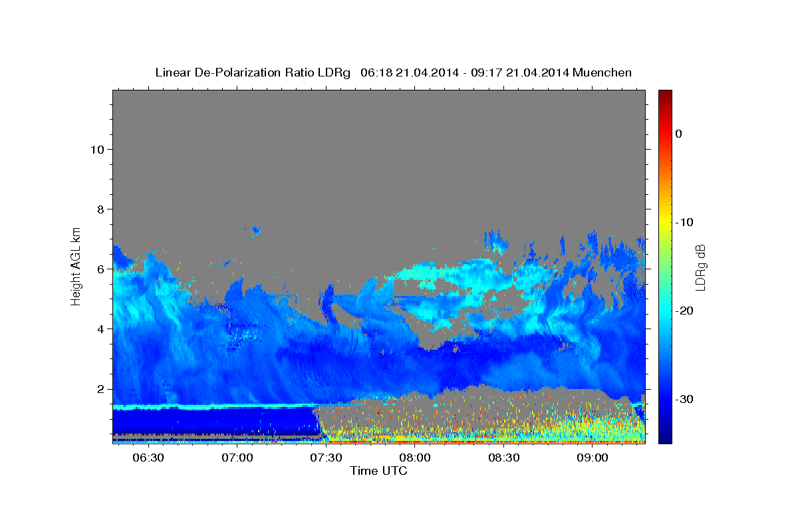Click the height tick label 4

[100, 329]
